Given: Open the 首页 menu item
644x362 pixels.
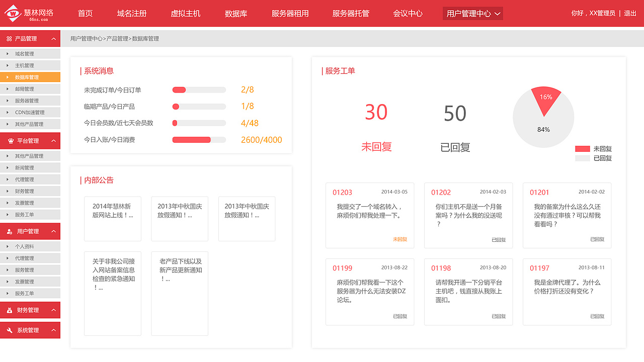Looking at the screenshot, I should (85, 14).
